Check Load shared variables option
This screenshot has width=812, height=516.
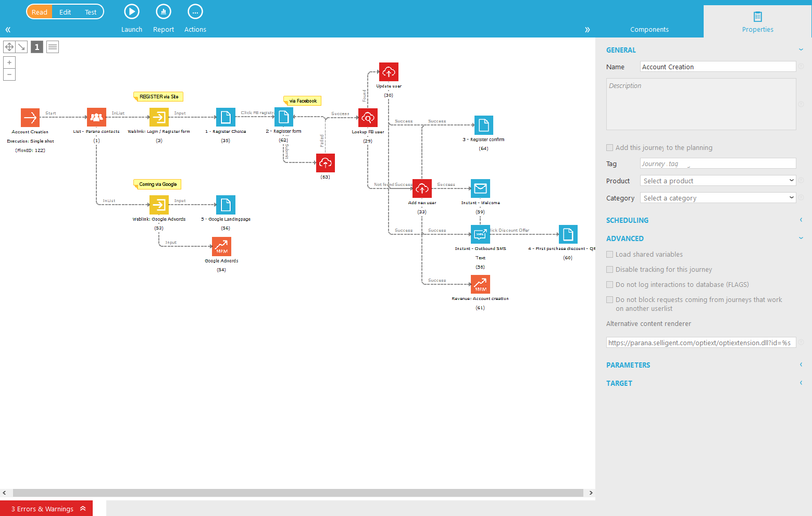click(x=610, y=255)
